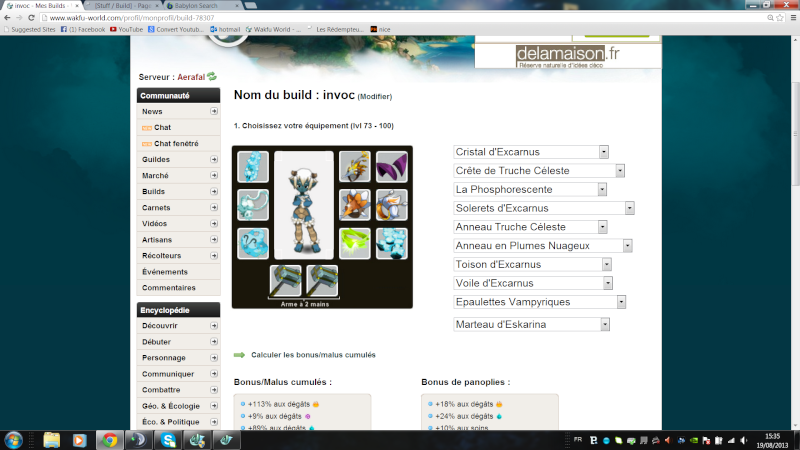This screenshot has width=800, height=450.
Task: Expand the Artisans menu arrow
Action: 214,240
